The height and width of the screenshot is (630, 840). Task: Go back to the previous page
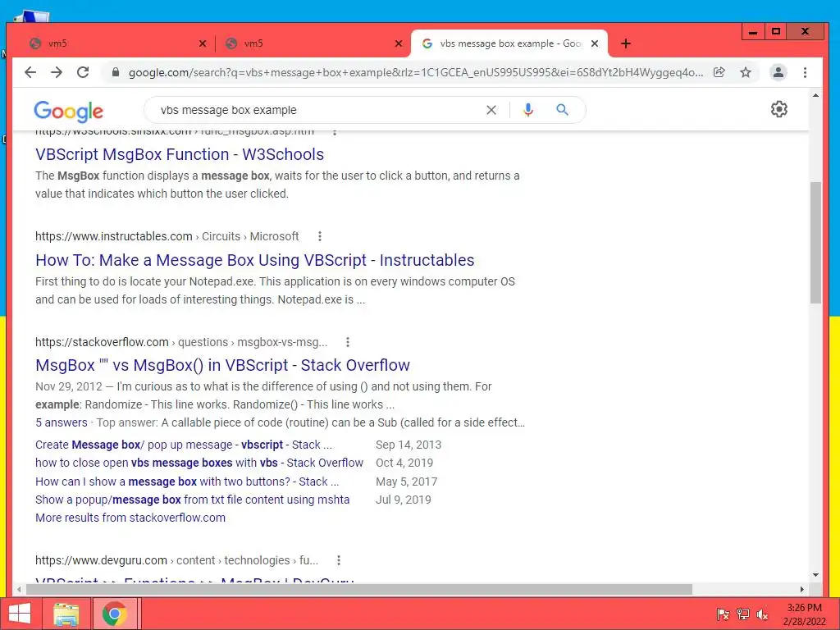click(30, 72)
